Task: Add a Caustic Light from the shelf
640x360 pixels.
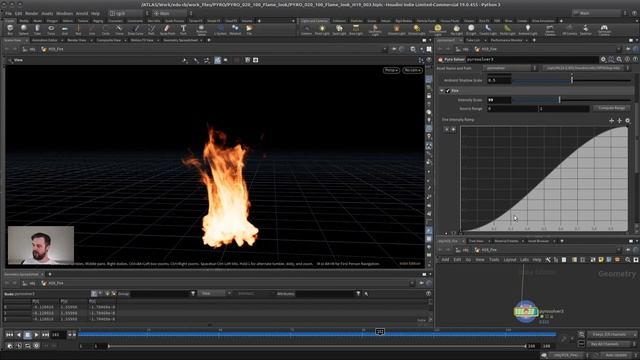Action: coord(488,29)
